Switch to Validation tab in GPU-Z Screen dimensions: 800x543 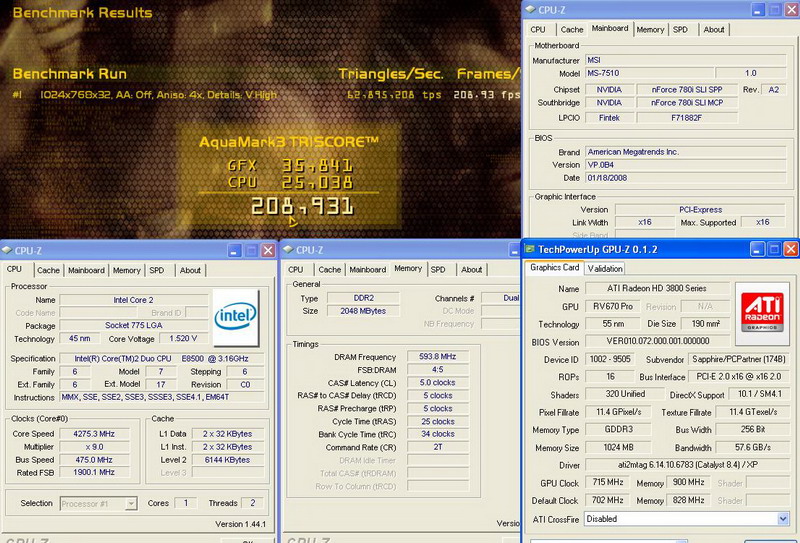click(x=605, y=268)
